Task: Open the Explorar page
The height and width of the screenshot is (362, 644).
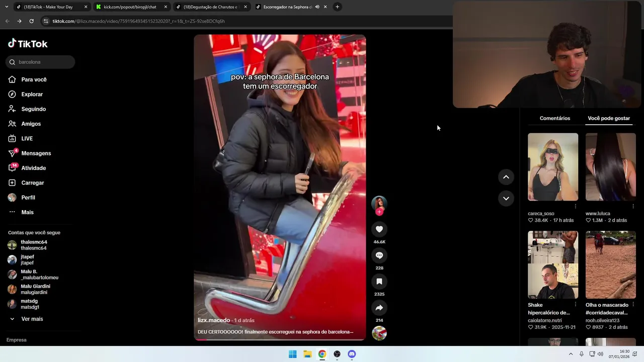Action: point(26,94)
